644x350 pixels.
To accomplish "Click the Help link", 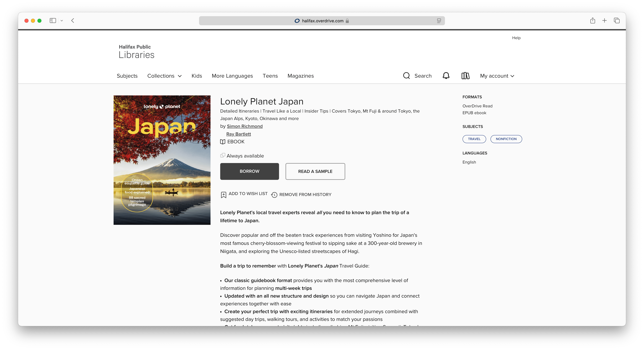I will click(516, 38).
